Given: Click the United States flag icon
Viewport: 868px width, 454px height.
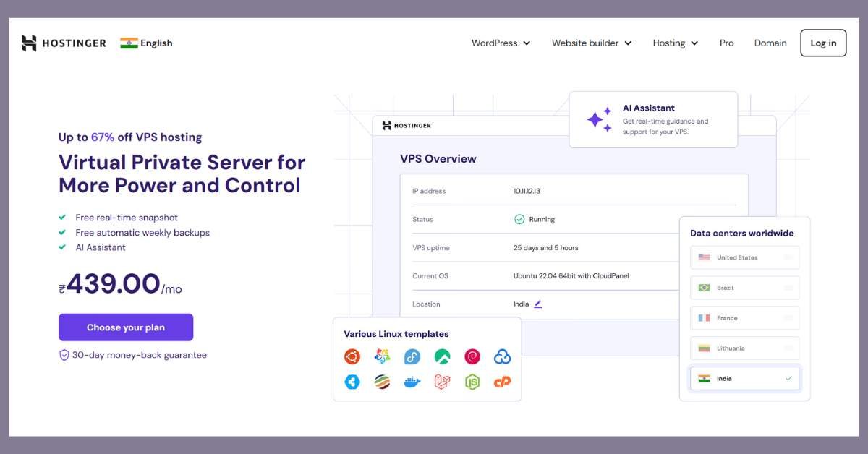Looking at the screenshot, I should pyautogui.click(x=704, y=257).
